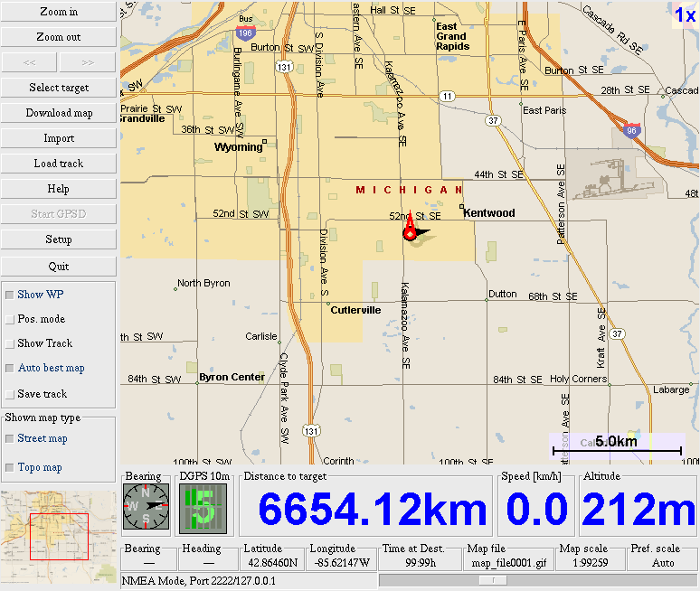Open the Import option
This screenshot has height=591, width=700.
point(59,138)
